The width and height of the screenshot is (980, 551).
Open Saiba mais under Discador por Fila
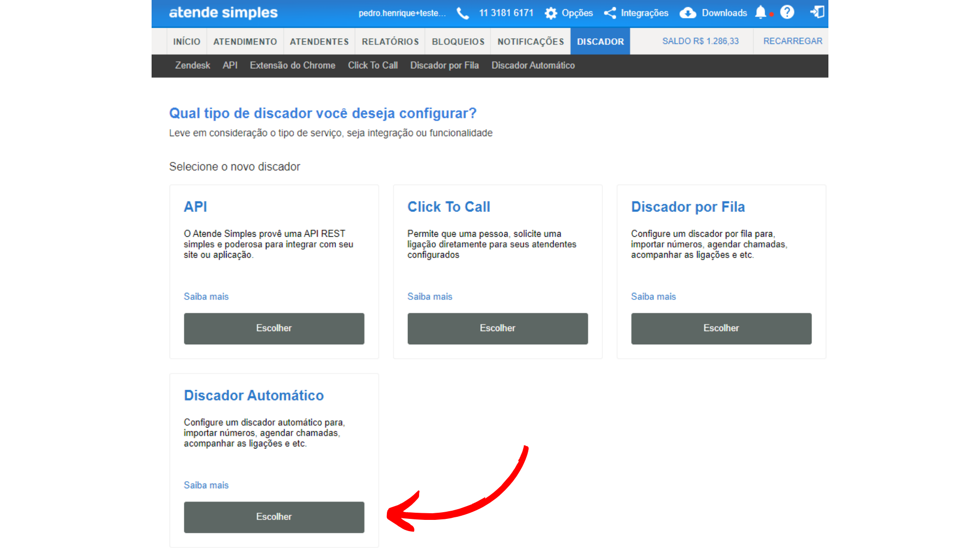(653, 296)
